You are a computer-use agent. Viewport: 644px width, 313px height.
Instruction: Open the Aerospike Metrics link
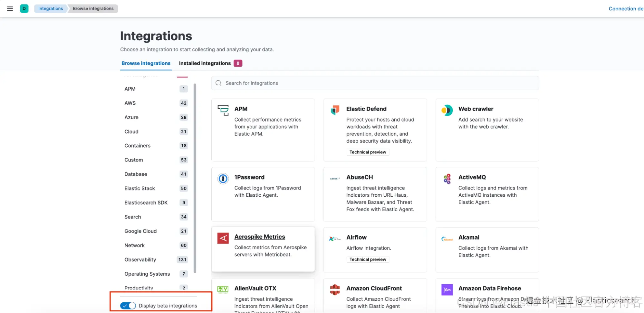(x=260, y=237)
